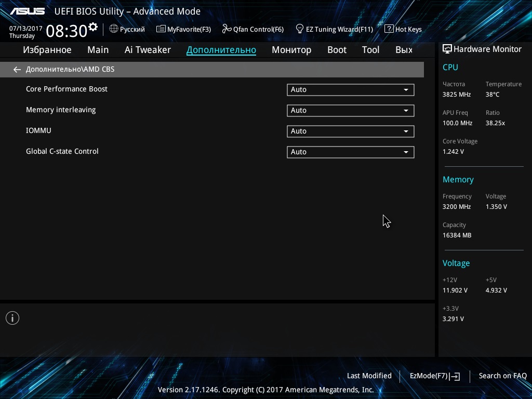Start EZ Tuning Wizard(F11)
Screen dimensions: 532x399
(x=335, y=29)
